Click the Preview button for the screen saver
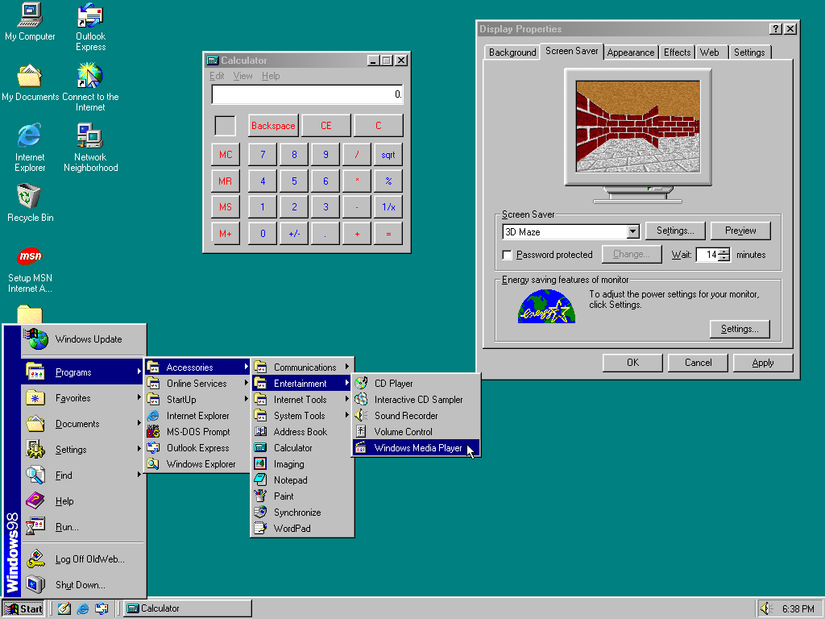This screenshot has width=825, height=619. point(740,230)
